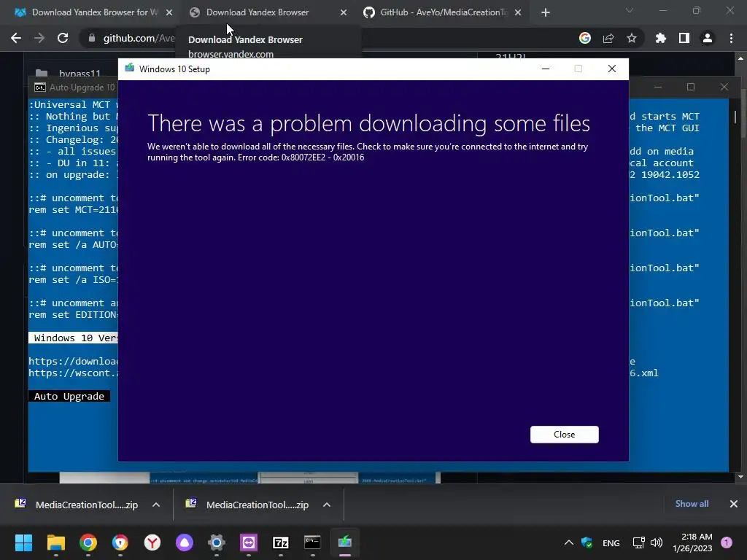Open the Chrome profile icon

point(708,38)
